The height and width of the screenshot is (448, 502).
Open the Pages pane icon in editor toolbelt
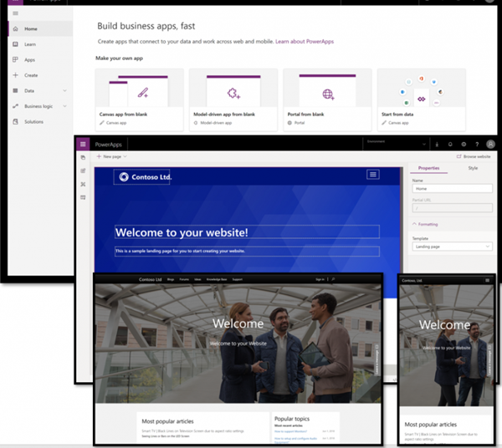(83, 157)
